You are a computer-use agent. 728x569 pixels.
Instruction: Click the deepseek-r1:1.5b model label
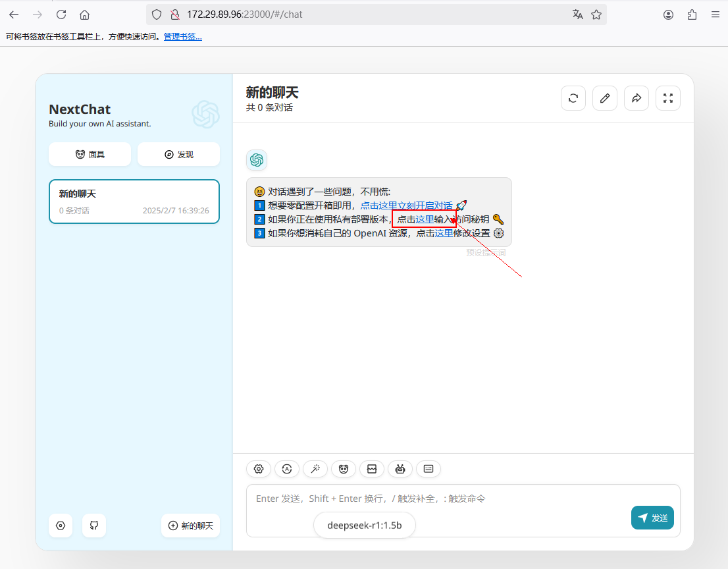click(x=365, y=526)
